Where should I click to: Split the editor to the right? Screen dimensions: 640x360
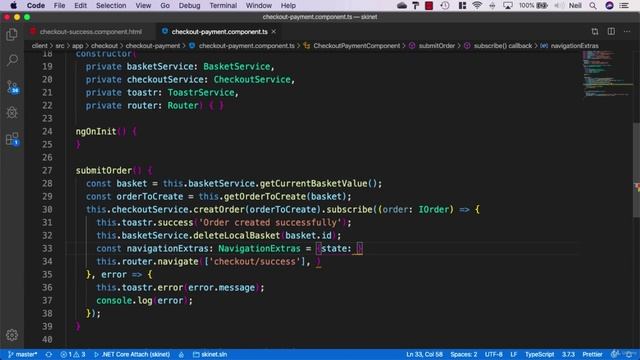(611, 31)
